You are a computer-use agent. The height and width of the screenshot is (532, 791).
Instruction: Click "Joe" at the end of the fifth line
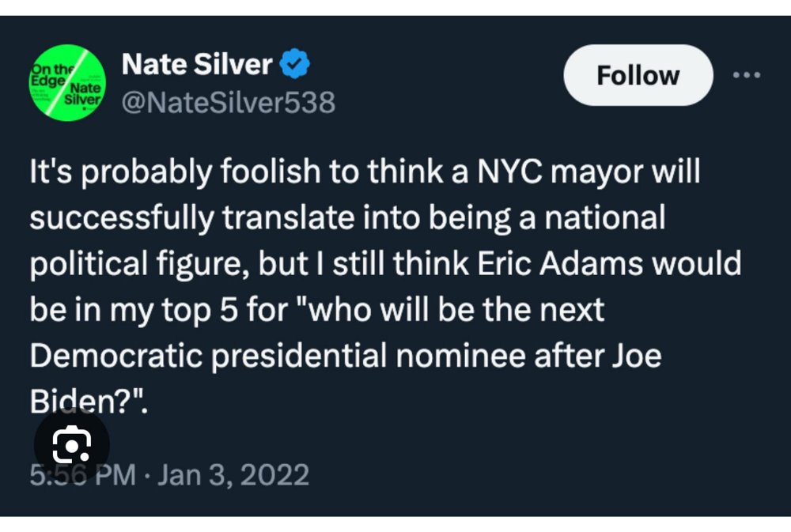(635, 355)
